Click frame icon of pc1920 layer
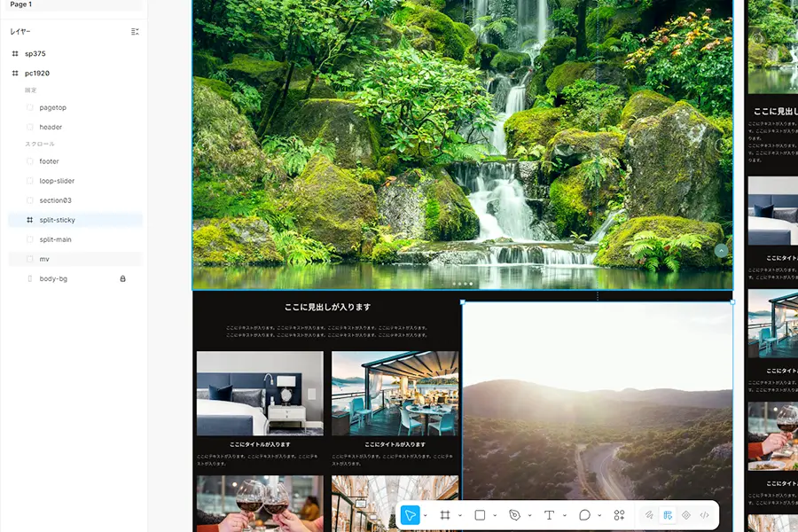Viewport: 798px width, 532px height. 15,73
